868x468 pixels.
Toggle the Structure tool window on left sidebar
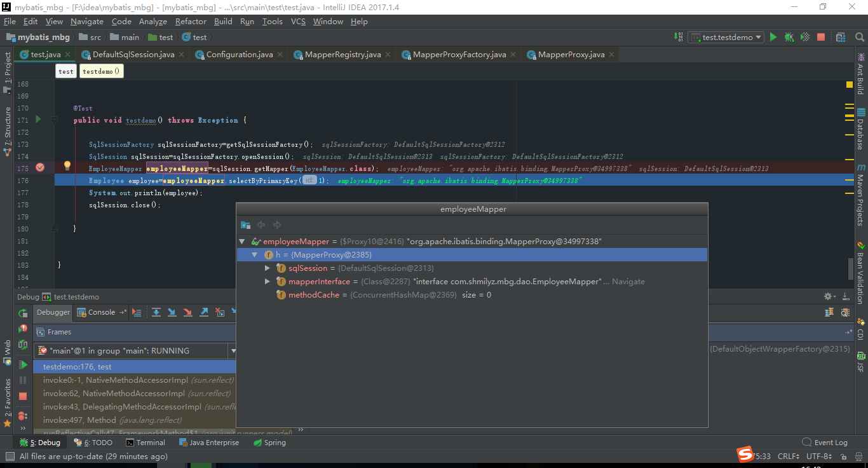(x=8, y=122)
